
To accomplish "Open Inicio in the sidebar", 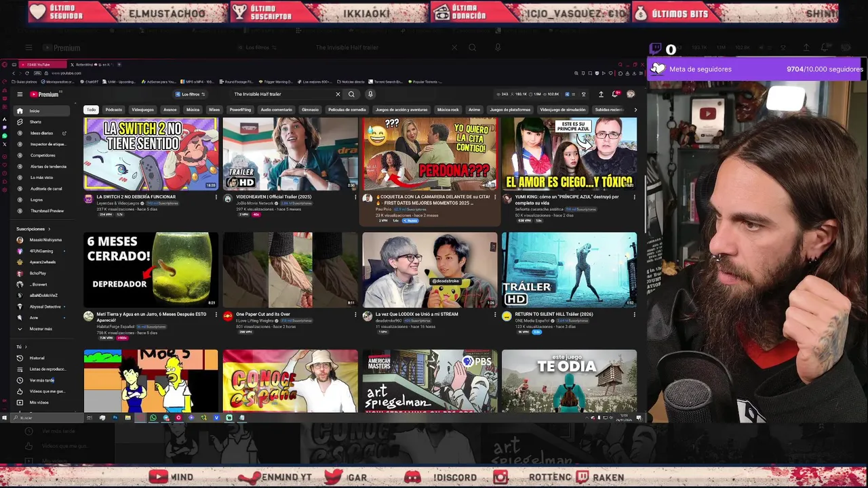I will 42,110.
